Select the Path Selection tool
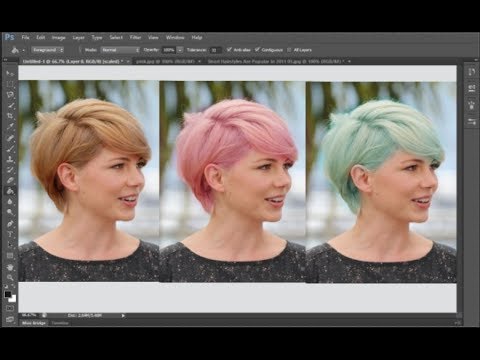The width and height of the screenshot is (480, 360). pos(10,245)
